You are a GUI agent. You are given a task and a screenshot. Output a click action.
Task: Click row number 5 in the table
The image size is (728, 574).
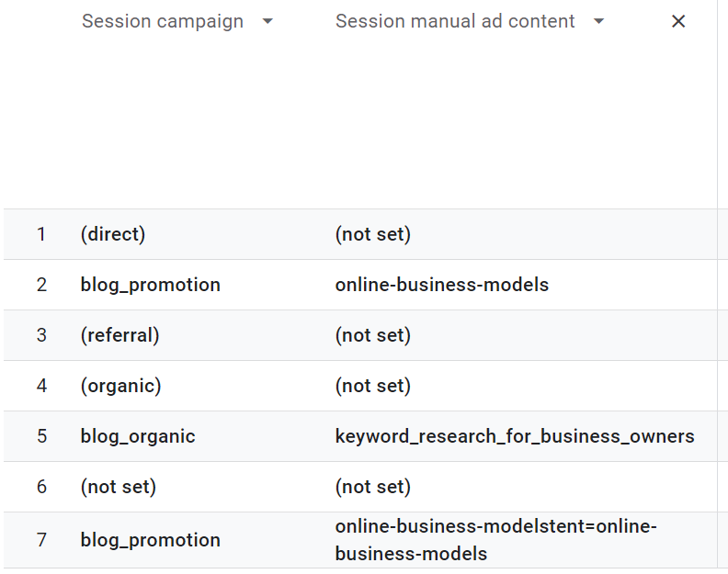pyautogui.click(x=41, y=436)
